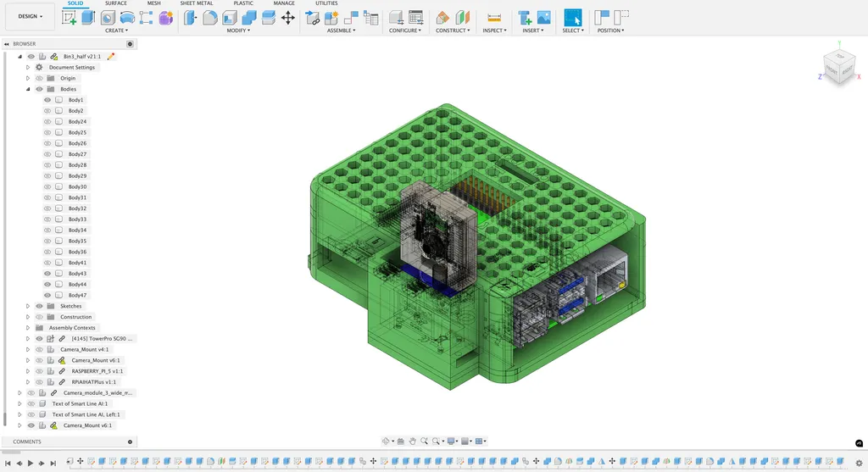Collapse the Bodies folder tree node

click(28, 88)
